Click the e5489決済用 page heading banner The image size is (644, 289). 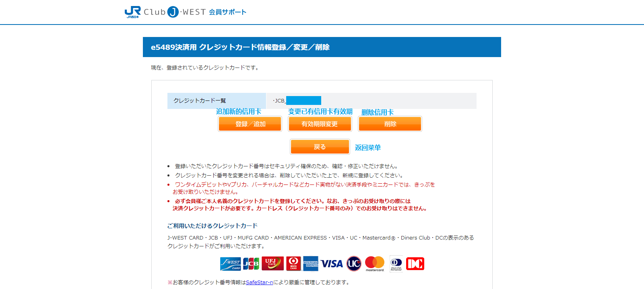pyautogui.click(x=322, y=47)
